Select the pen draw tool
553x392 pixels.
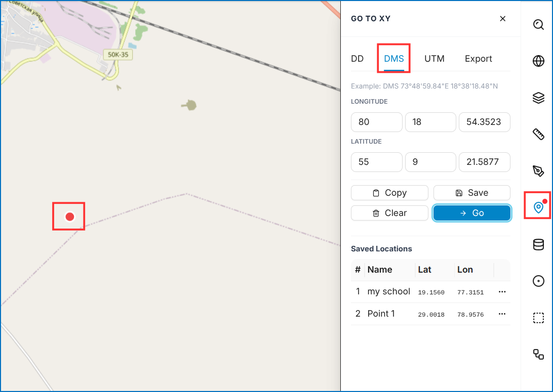538,171
